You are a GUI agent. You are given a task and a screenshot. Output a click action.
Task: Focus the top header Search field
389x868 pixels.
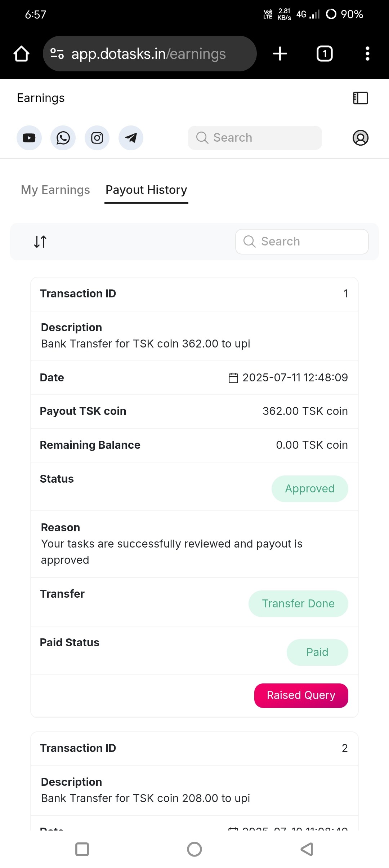[255, 138]
